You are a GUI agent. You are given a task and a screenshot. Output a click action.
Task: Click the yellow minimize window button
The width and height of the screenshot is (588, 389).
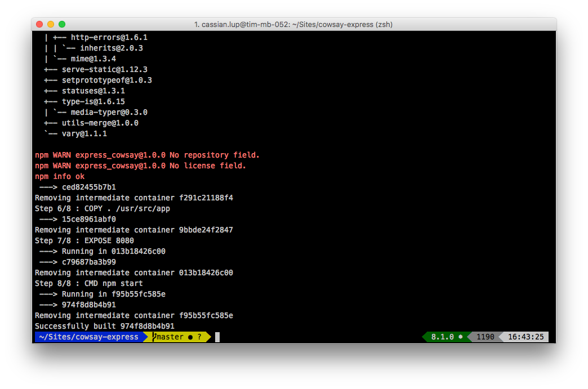pyautogui.click(x=51, y=24)
